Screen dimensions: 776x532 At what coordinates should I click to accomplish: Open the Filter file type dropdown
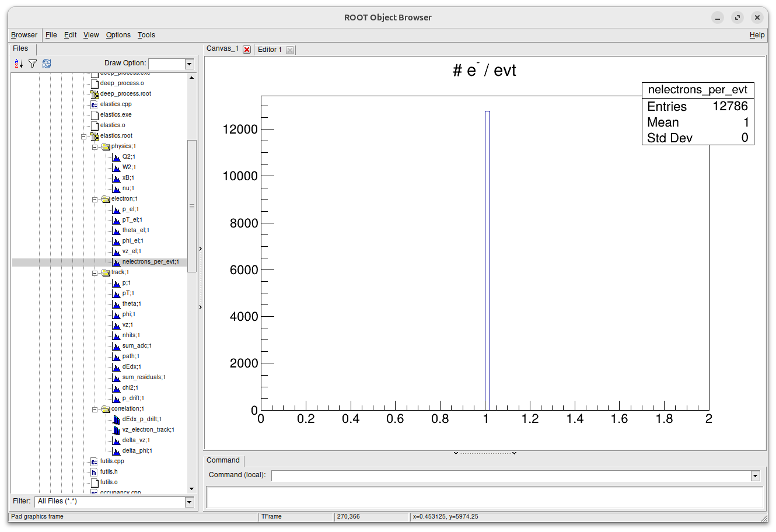[x=189, y=502]
